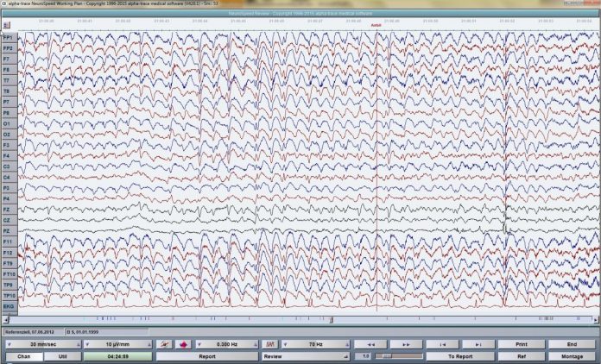Click the fast forward double-arrow button

406,344
